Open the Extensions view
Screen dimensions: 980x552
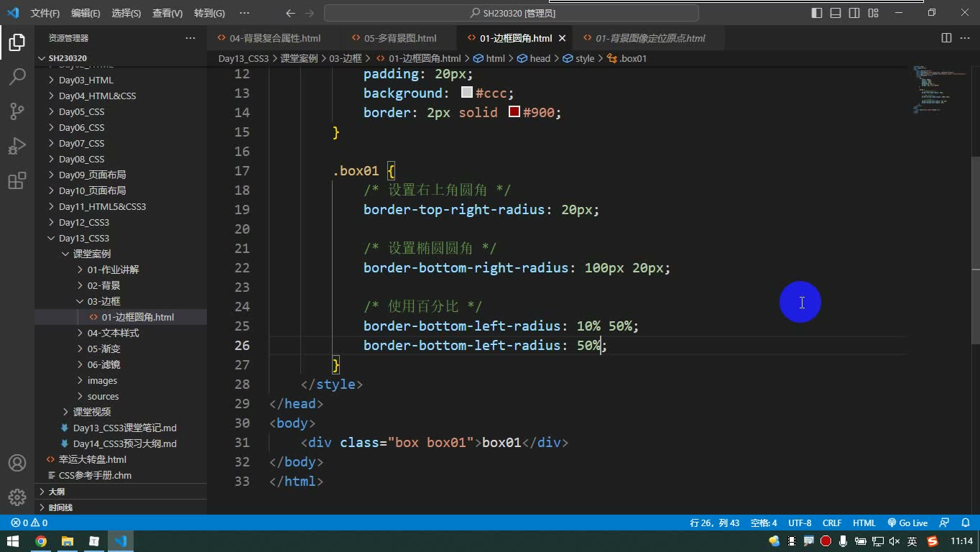[17, 180]
